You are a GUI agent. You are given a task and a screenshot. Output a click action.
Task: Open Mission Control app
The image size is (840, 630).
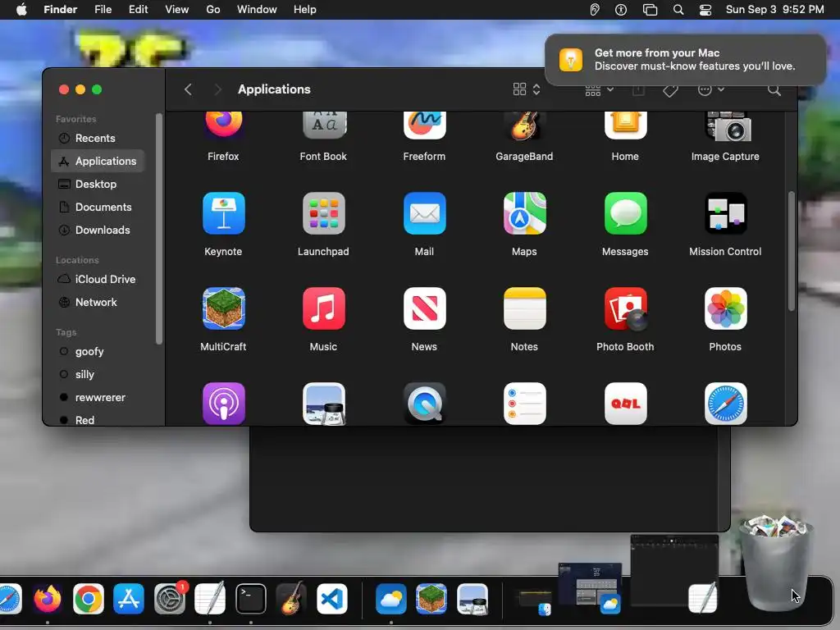click(x=725, y=213)
